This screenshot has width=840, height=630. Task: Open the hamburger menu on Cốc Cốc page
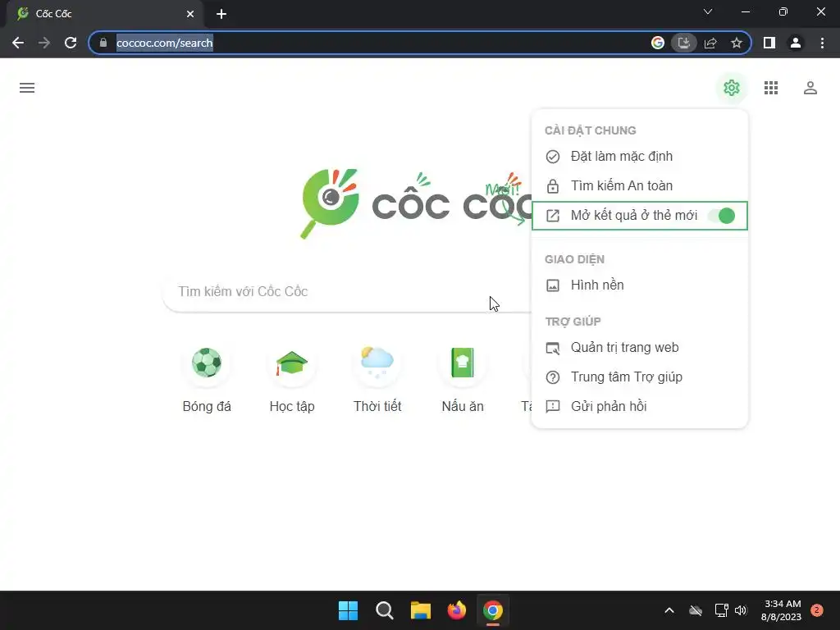tap(27, 88)
